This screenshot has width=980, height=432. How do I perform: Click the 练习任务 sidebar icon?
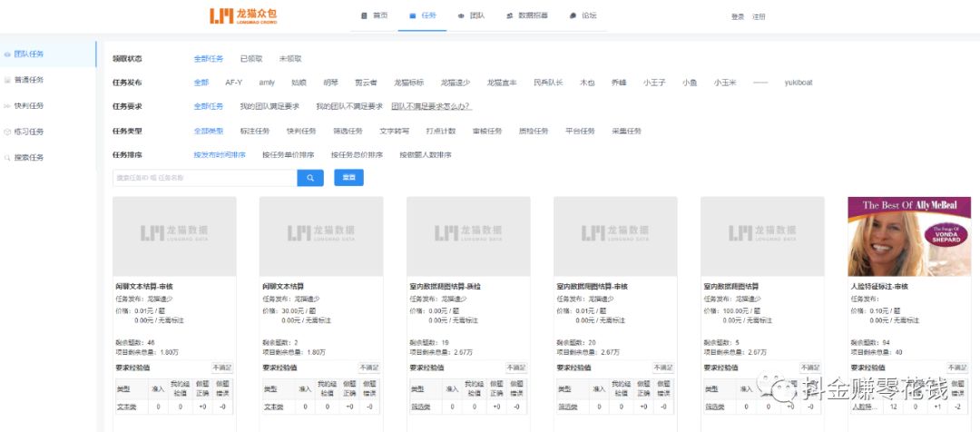7,132
